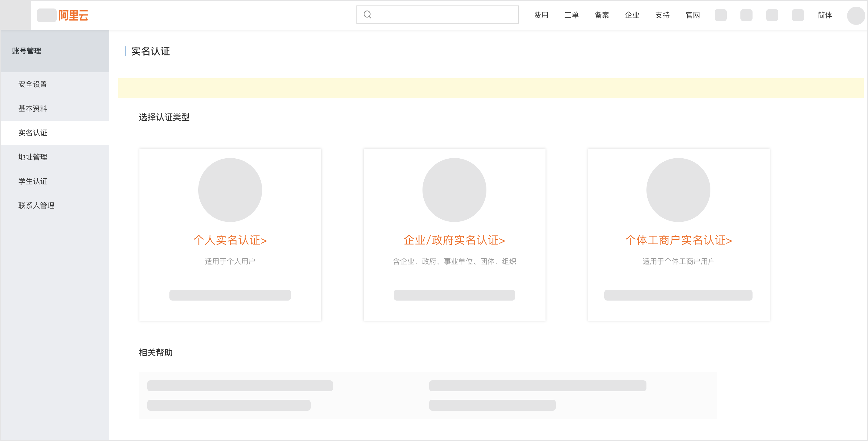Click the 企业/政府实名认证> link

[x=455, y=240]
